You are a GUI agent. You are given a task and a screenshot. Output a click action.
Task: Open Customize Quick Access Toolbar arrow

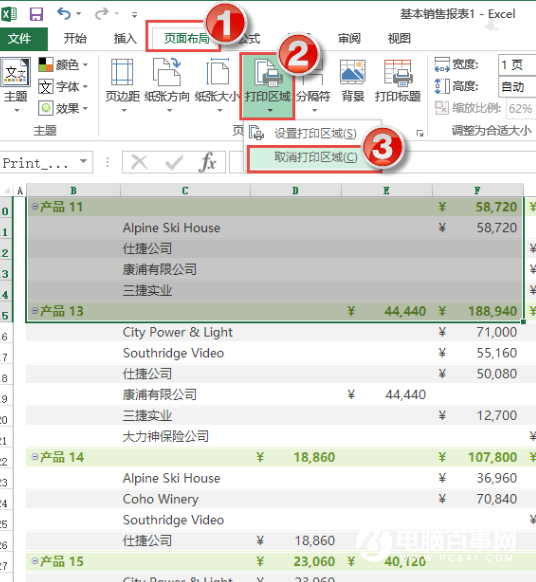[134, 15]
